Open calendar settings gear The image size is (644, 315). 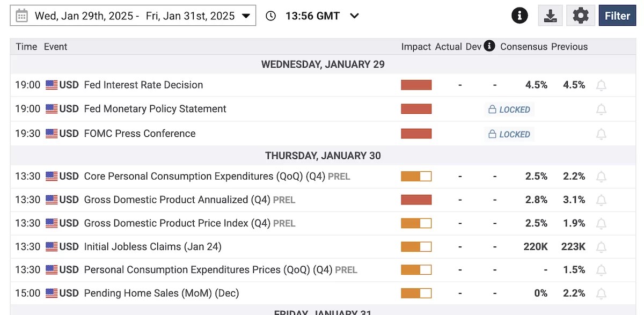(x=581, y=16)
